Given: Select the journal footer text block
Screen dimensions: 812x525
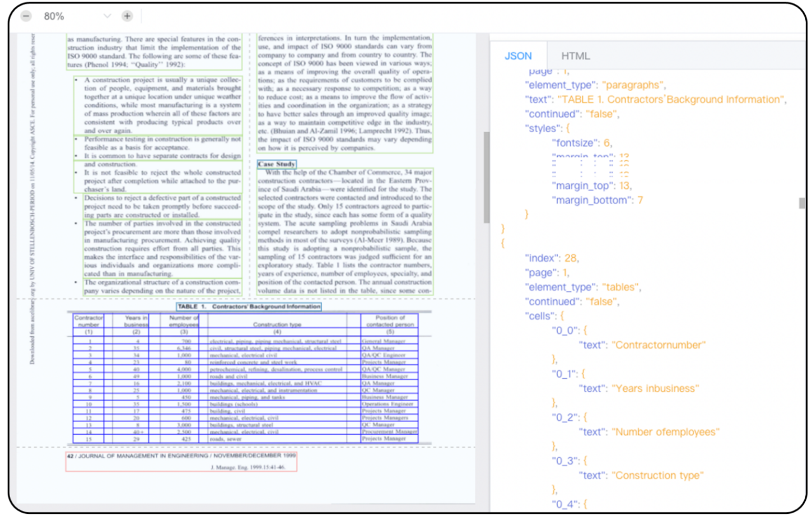Looking at the screenshot, I should [x=181, y=461].
